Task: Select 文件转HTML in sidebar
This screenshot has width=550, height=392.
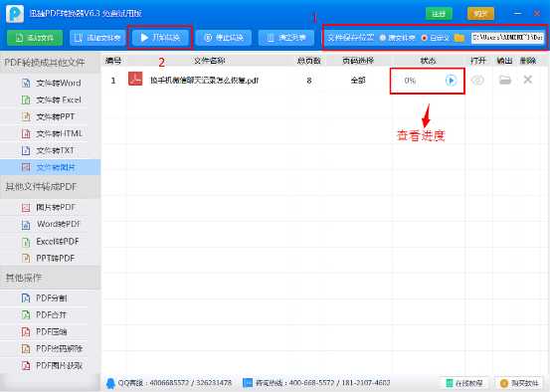Action: [51, 133]
